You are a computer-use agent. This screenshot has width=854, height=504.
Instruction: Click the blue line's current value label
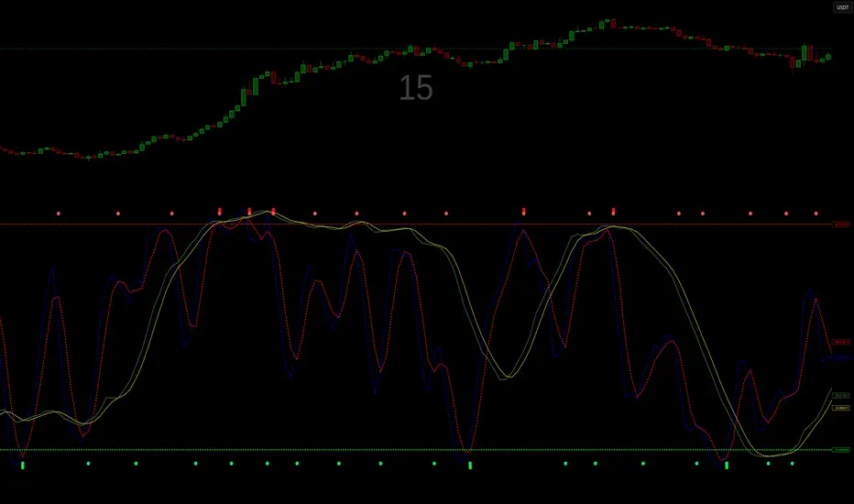[841, 358]
